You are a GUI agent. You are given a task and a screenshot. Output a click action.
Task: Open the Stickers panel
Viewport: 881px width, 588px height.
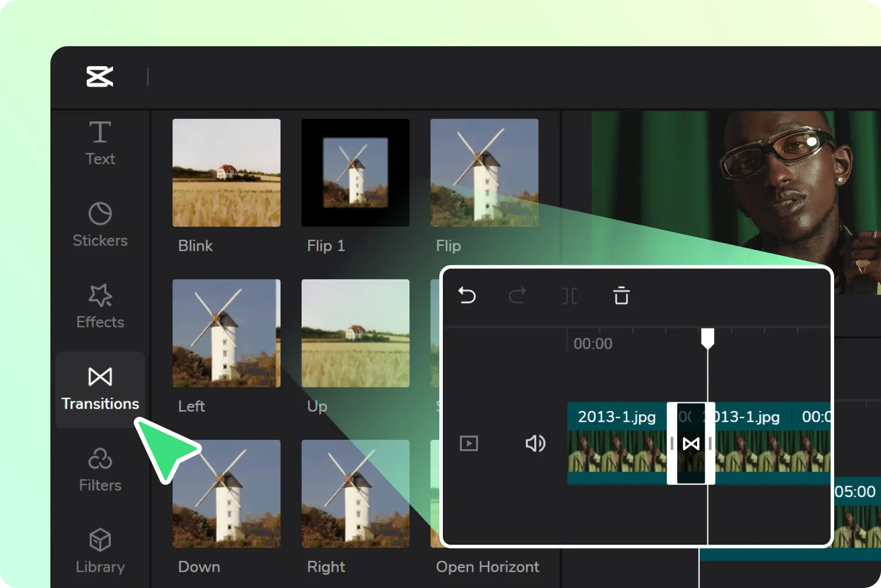point(100,225)
